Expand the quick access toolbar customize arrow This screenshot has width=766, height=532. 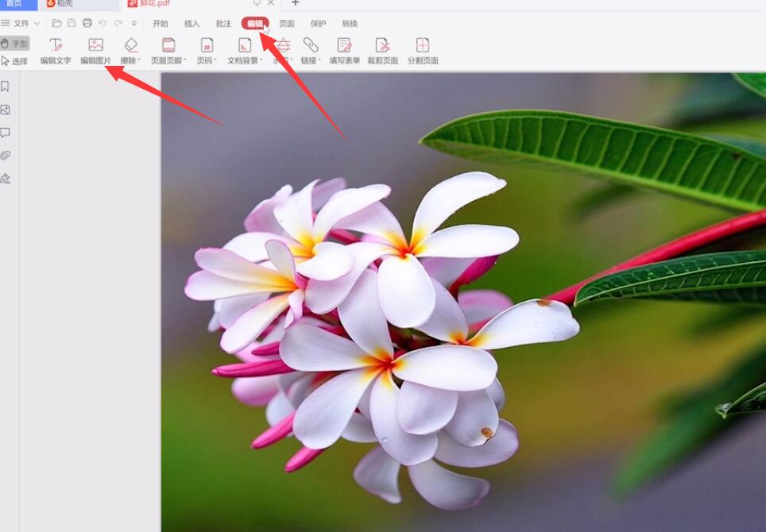(133, 24)
